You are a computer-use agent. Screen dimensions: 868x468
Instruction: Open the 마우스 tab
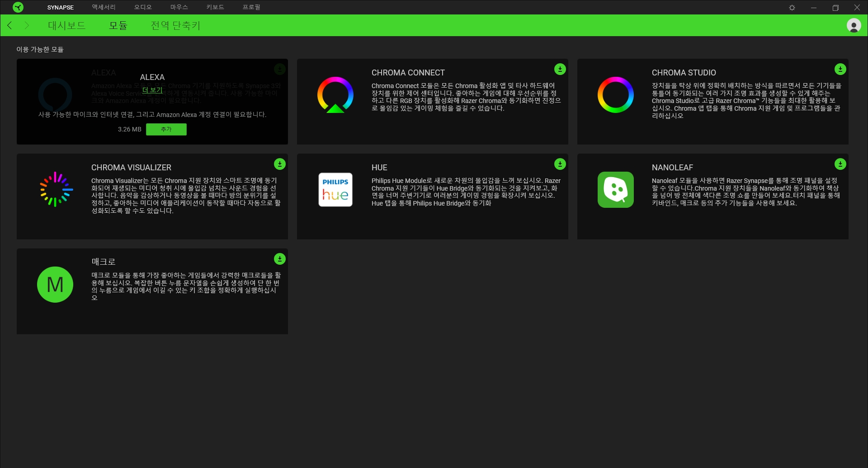(179, 7)
